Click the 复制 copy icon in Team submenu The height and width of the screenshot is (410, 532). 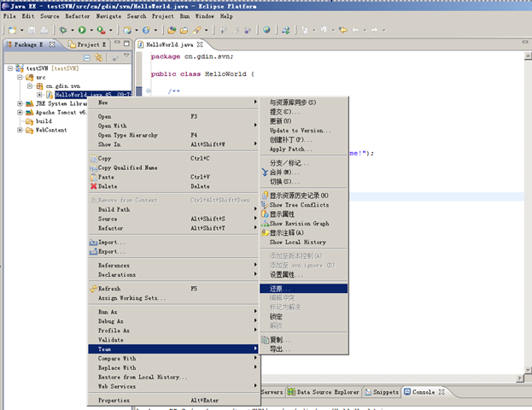click(265, 340)
